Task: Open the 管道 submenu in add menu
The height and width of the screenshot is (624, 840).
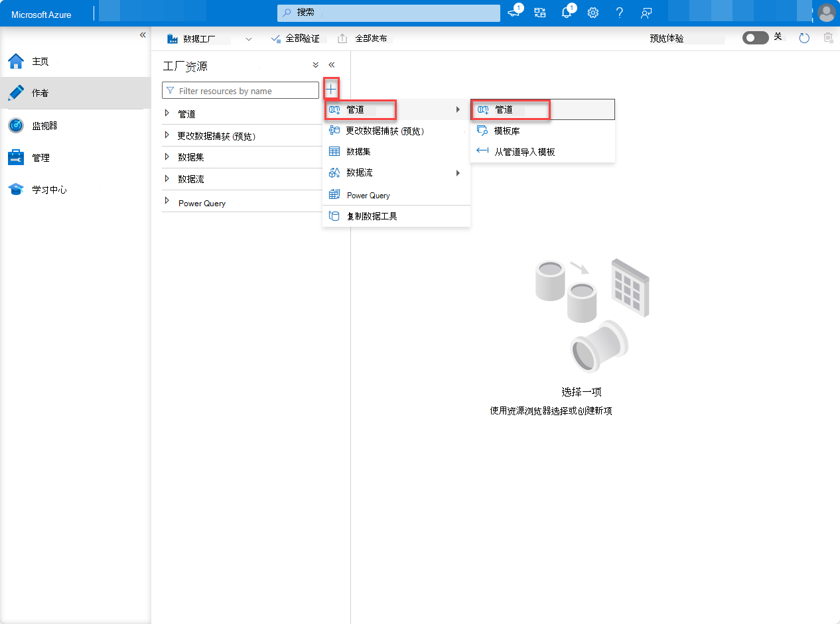Action: (x=396, y=109)
